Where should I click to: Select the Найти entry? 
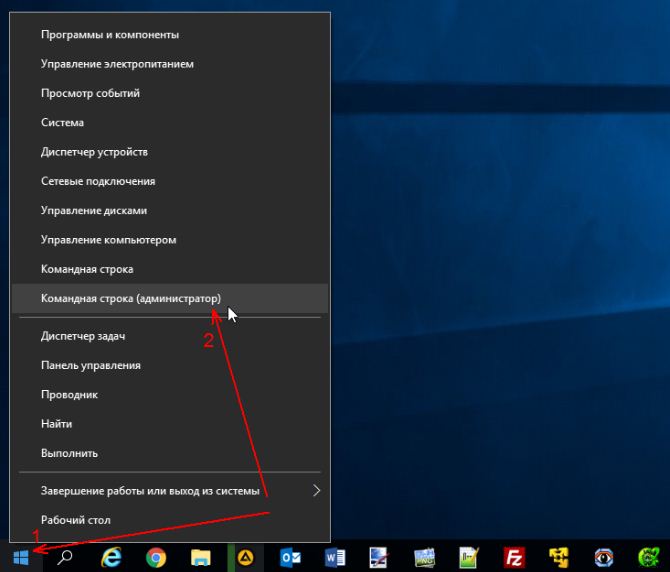[x=170, y=424]
